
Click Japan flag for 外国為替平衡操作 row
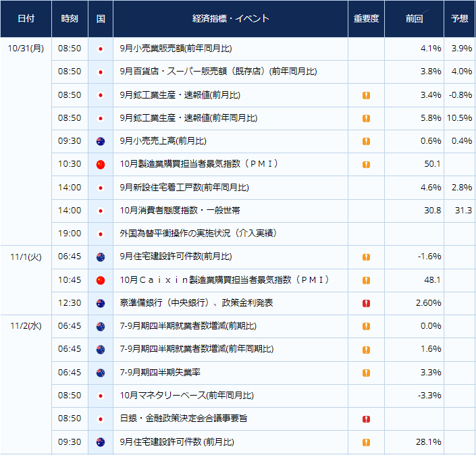coord(101,234)
